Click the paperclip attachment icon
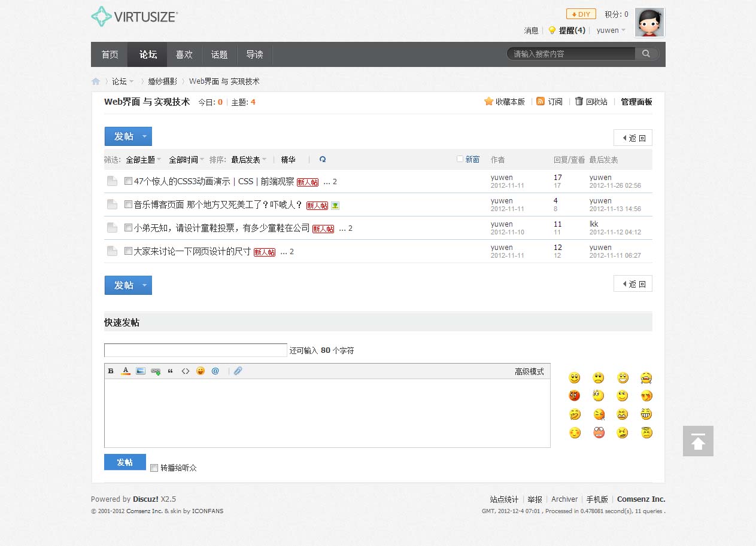Image resolution: width=756 pixels, height=546 pixels. tap(238, 371)
